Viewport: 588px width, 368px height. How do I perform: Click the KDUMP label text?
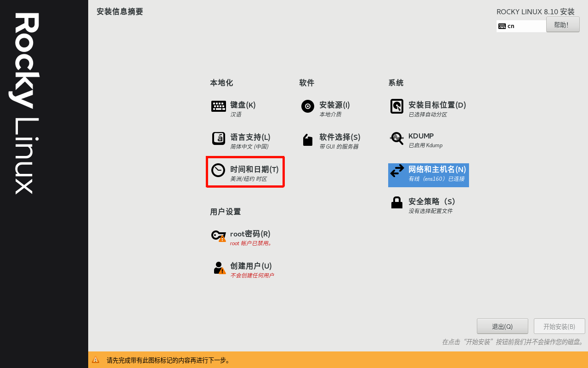pos(421,136)
